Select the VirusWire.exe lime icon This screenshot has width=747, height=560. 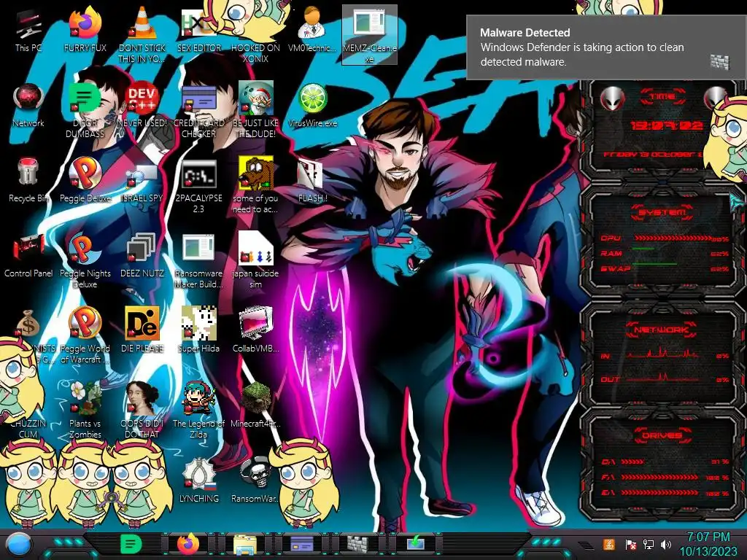[312, 106]
